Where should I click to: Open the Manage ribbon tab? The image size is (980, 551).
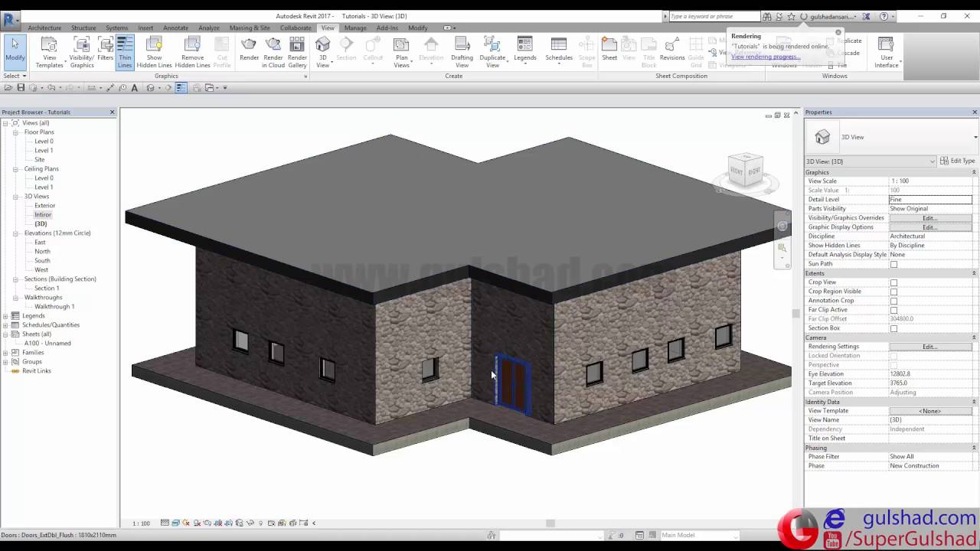click(355, 28)
